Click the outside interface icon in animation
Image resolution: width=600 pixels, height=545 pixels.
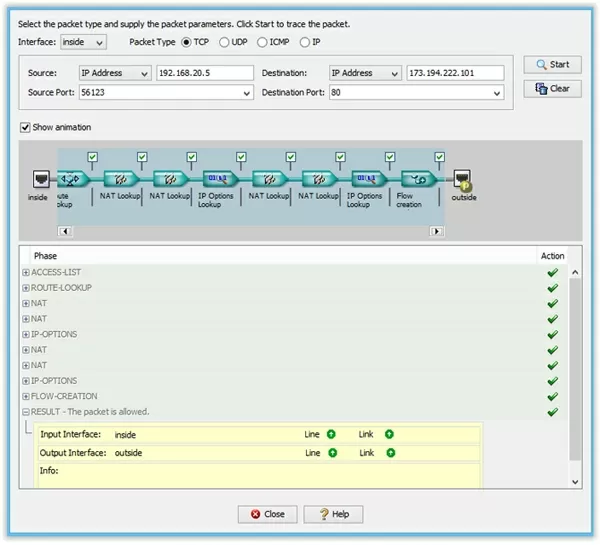coord(463,180)
